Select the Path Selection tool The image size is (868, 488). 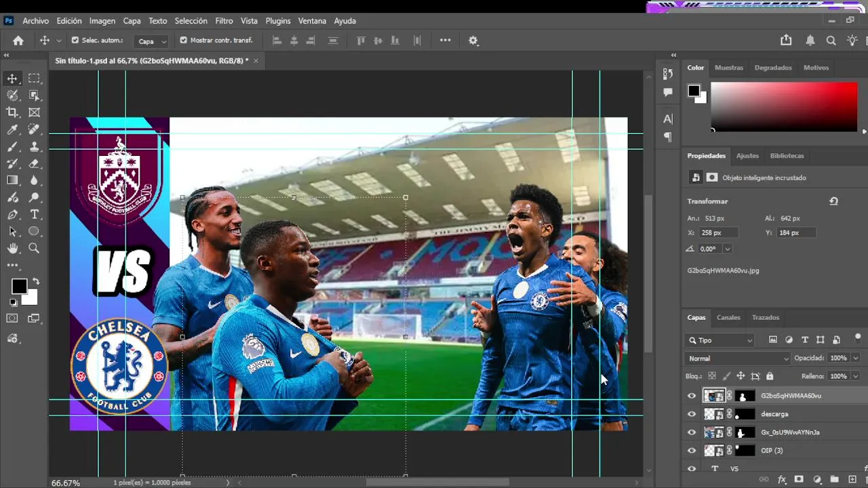[12, 231]
